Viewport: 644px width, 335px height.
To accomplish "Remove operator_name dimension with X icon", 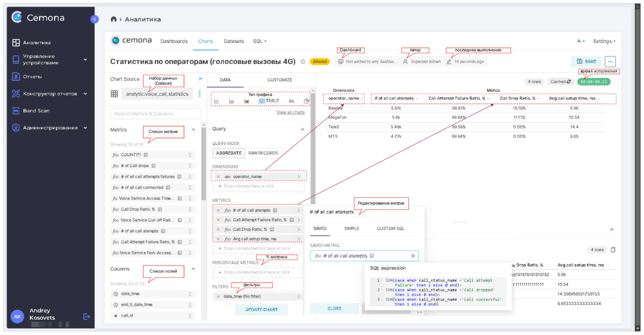I will pyautogui.click(x=218, y=177).
